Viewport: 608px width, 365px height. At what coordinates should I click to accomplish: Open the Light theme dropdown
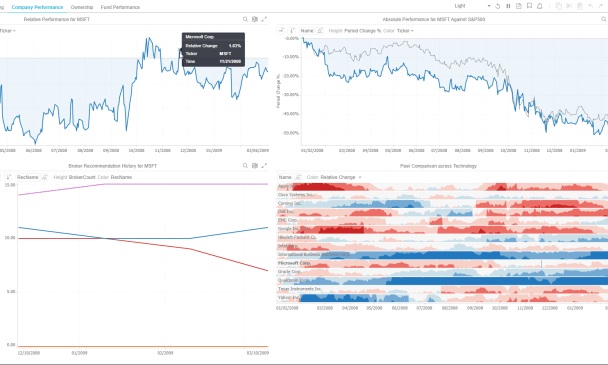(x=472, y=6)
